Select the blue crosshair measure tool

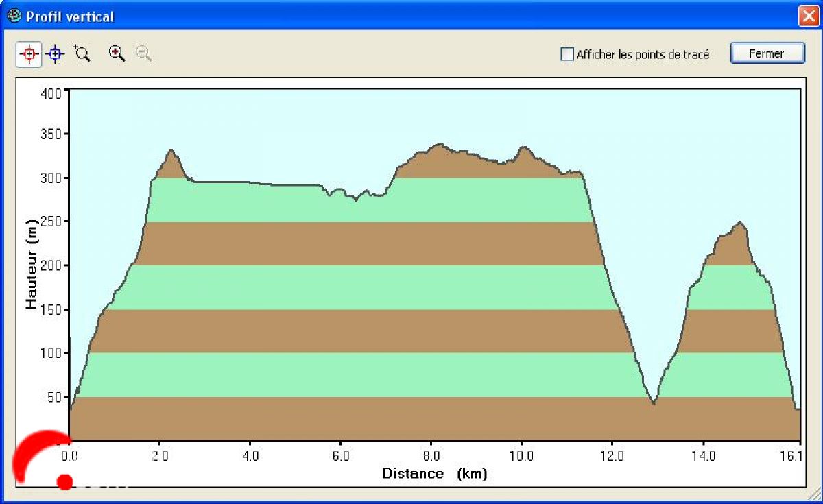click(56, 54)
